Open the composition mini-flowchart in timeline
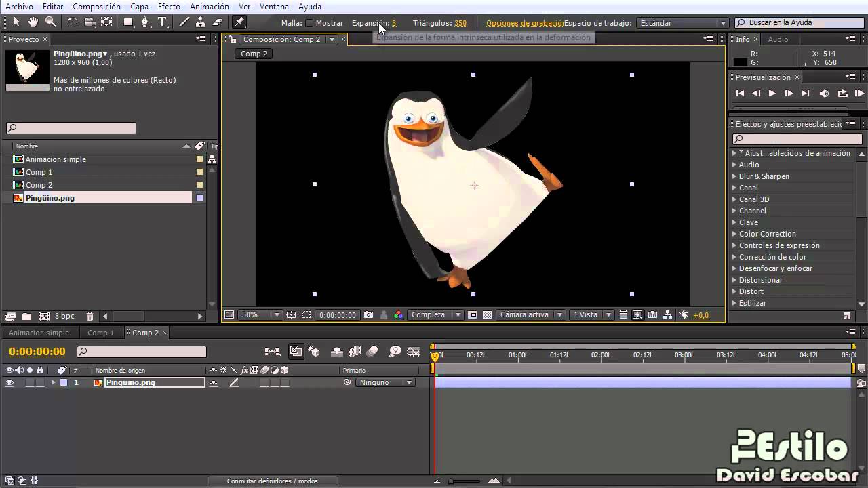This screenshot has height=488, width=868. click(272, 351)
